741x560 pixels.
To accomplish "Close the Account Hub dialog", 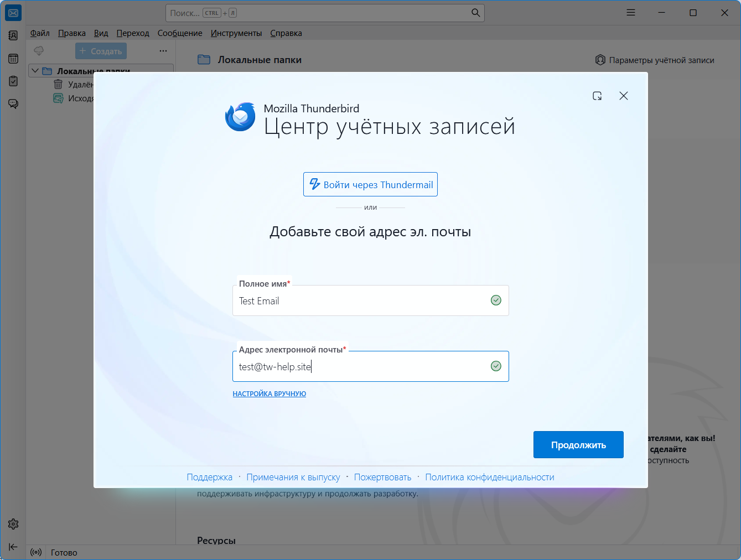I will 624,96.
